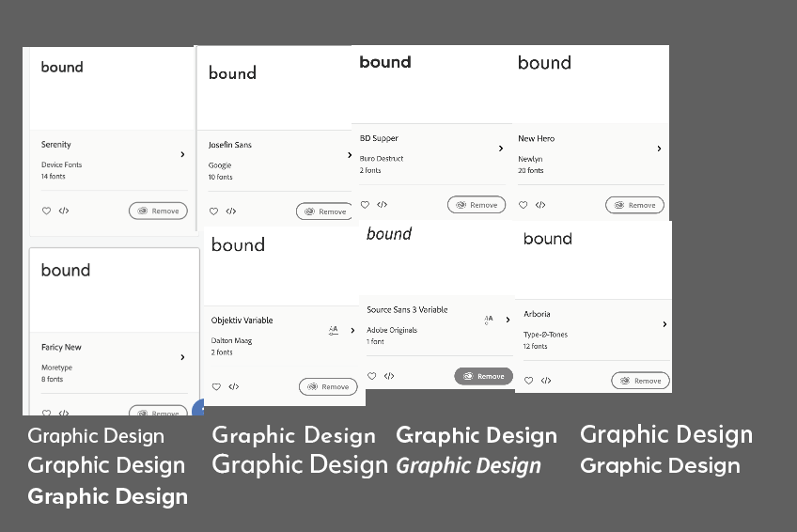Favorite Josefin Sans with the heart icon
The height and width of the screenshot is (532, 797).
(213, 211)
